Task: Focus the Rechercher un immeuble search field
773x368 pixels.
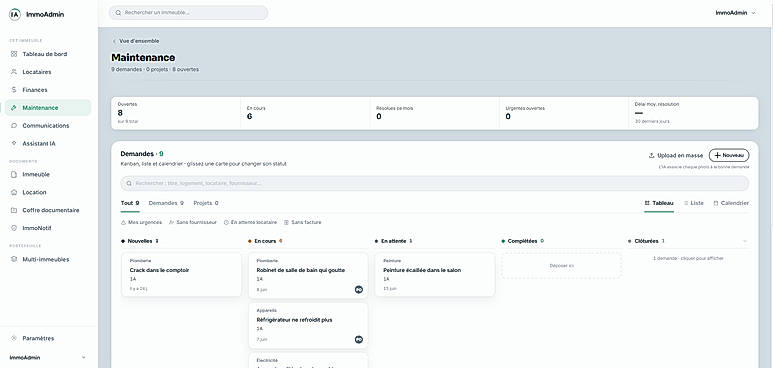Action: (x=188, y=13)
